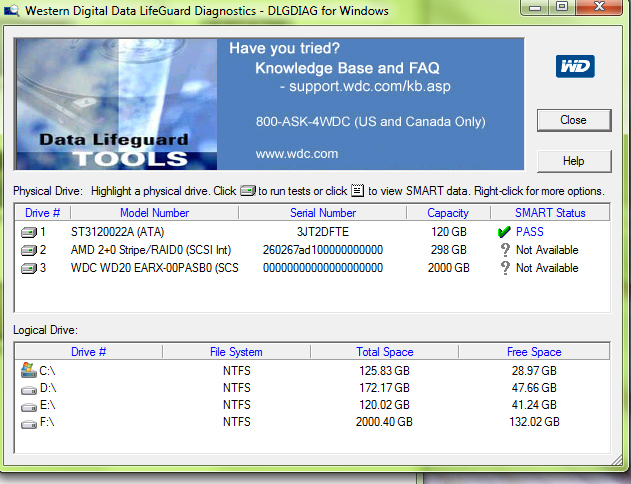Click the SMART Status column header
The width and height of the screenshot is (631, 484).
click(549, 213)
